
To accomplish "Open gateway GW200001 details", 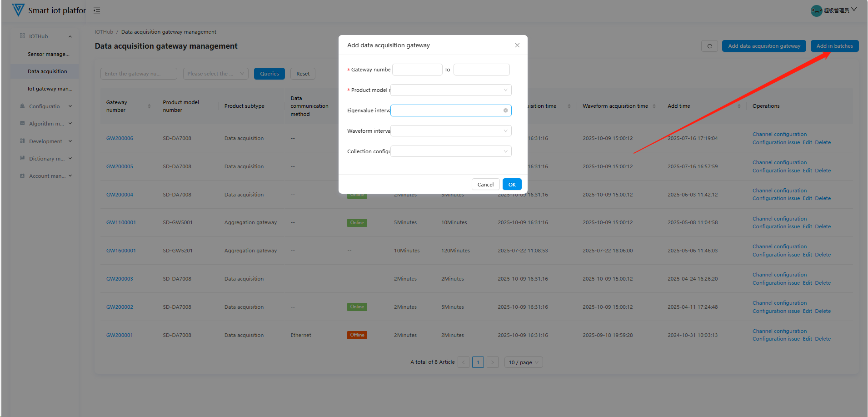I will click(120, 335).
